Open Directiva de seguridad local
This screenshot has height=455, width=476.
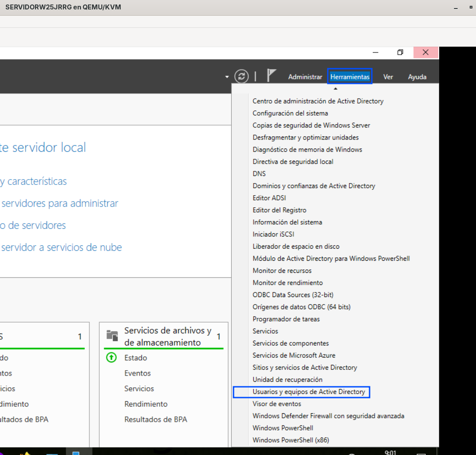click(x=293, y=162)
